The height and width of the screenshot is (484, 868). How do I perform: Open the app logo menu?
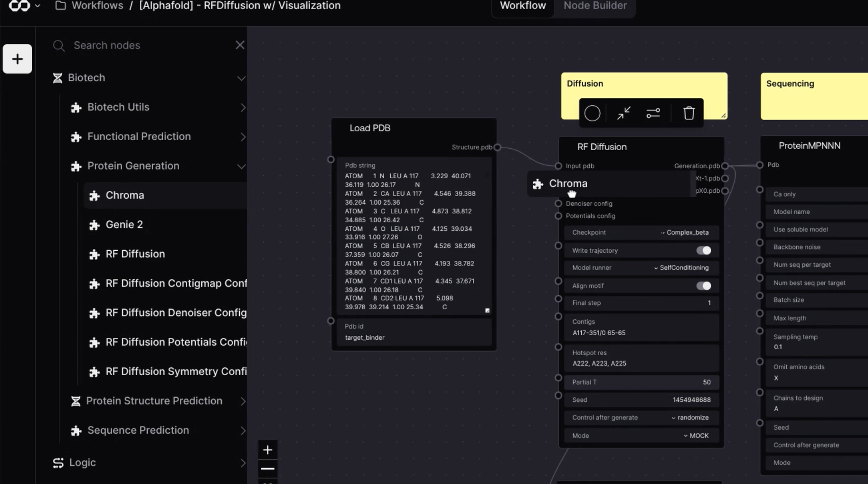pyautogui.click(x=19, y=6)
